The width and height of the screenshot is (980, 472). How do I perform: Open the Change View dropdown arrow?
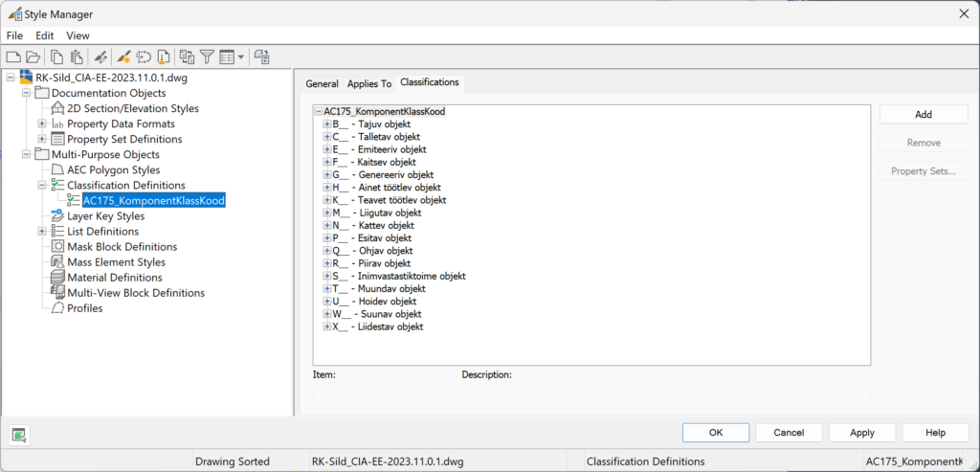240,57
